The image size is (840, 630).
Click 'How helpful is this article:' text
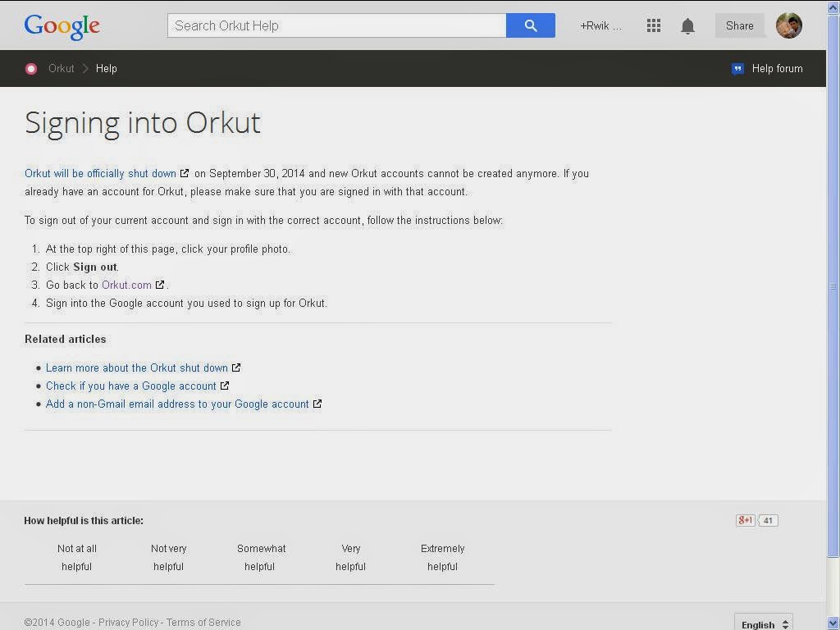tap(84, 520)
